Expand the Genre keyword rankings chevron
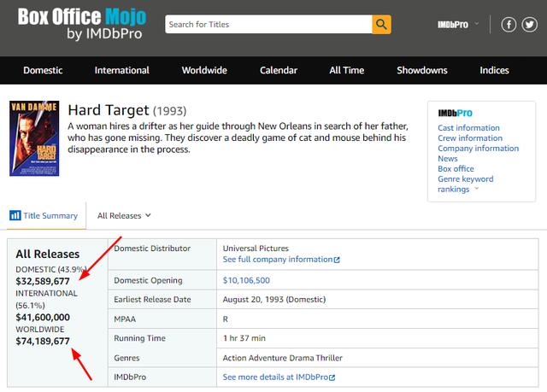The image size is (547, 392). 477,189
